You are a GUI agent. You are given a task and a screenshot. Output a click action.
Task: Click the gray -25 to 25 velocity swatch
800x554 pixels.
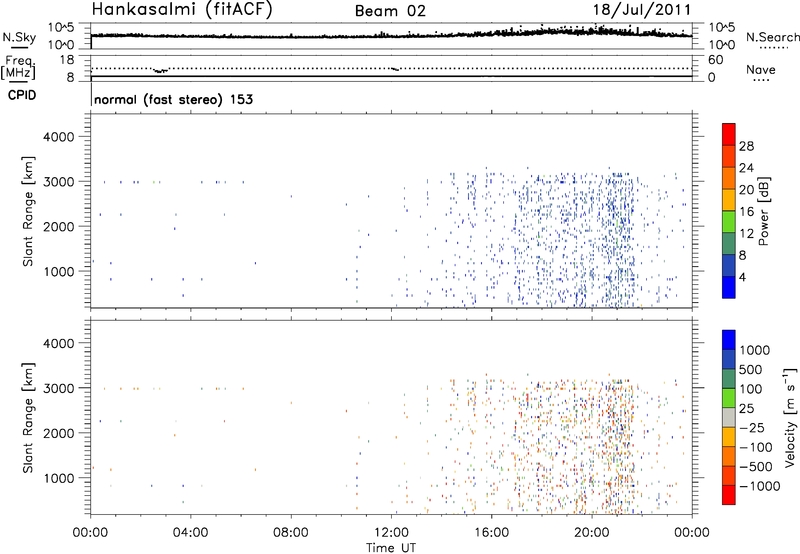[x=729, y=417]
